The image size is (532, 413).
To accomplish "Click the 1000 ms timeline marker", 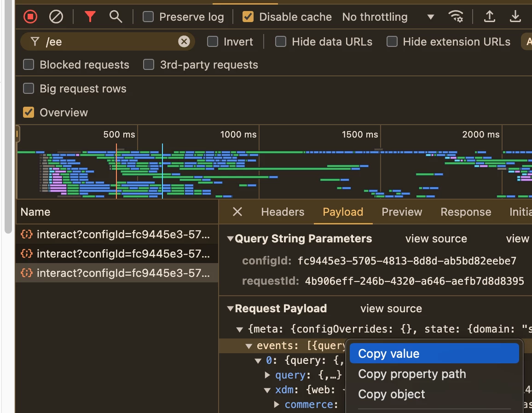I will (x=238, y=134).
